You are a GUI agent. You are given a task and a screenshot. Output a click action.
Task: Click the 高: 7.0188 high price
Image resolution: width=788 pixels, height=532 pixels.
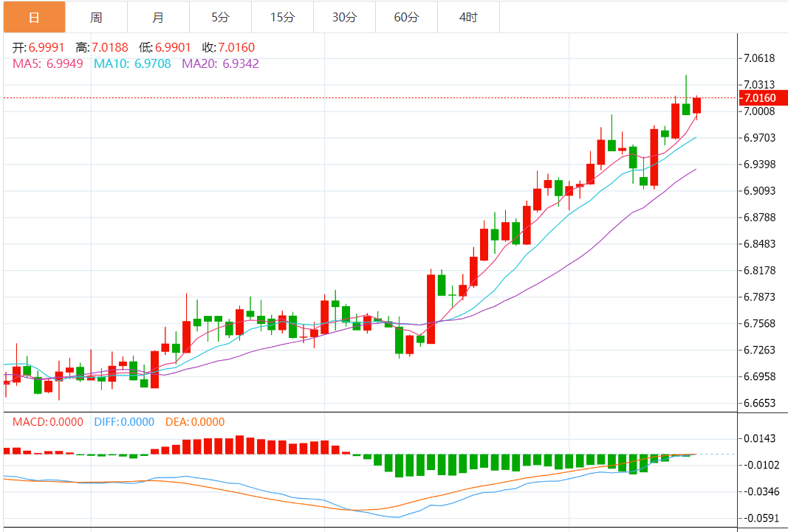tap(102, 48)
